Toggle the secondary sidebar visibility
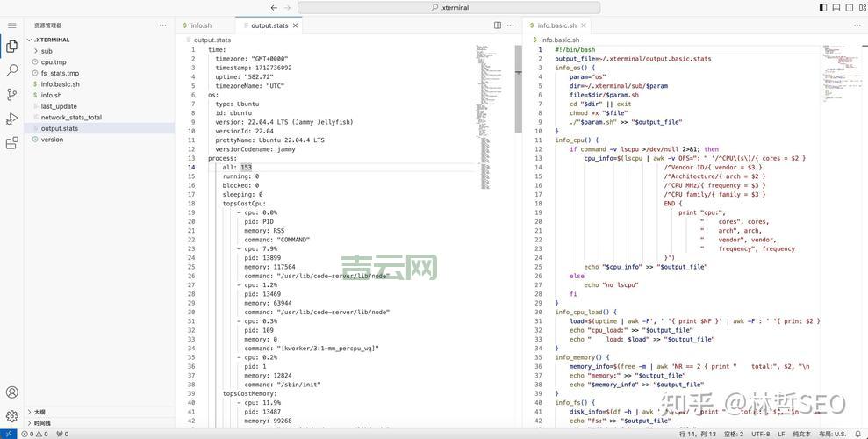The width and height of the screenshot is (868, 439). [x=848, y=7]
